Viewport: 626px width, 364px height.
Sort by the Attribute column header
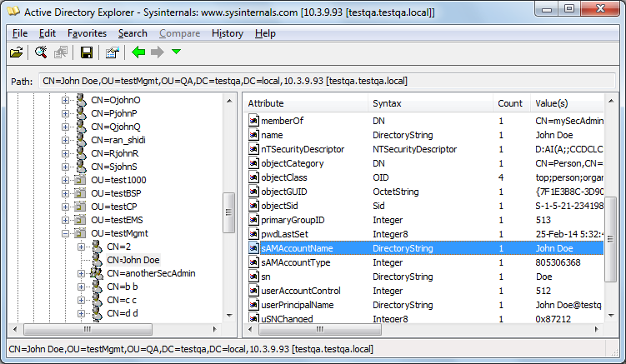(305, 103)
